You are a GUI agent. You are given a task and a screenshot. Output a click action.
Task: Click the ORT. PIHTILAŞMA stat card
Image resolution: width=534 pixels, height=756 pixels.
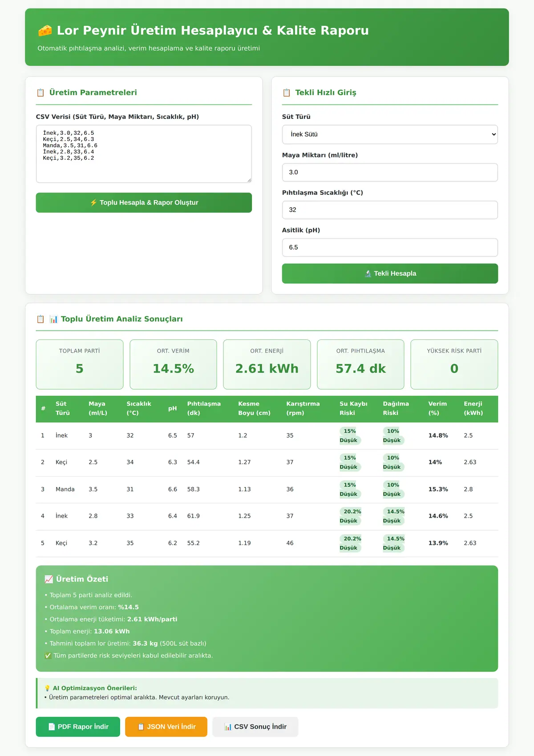click(360, 365)
